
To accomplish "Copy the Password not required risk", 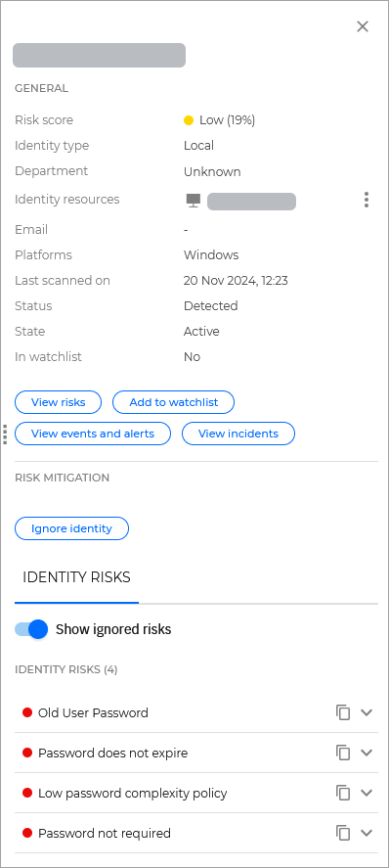I will 343,833.
